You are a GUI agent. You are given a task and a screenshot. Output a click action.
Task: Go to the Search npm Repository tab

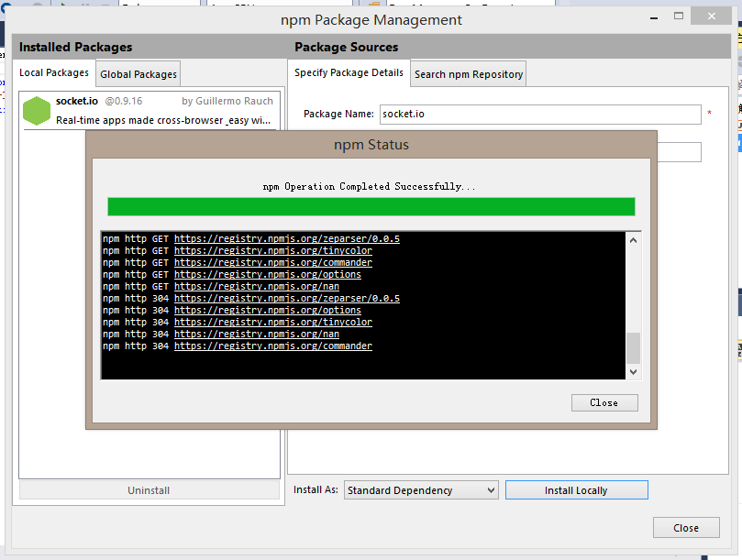click(468, 74)
